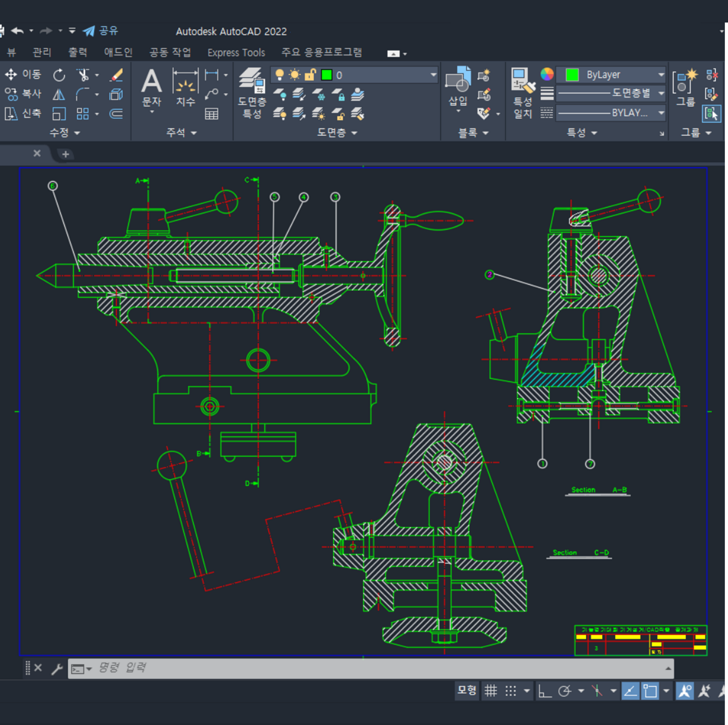The image size is (728, 725).
Task: Select the Dimension (치수) tool
Action: pyautogui.click(x=186, y=87)
